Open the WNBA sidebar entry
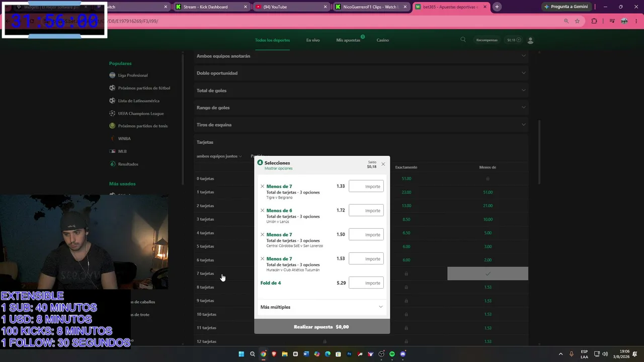The width and height of the screenshot is (644, 362). coord(124,139)
